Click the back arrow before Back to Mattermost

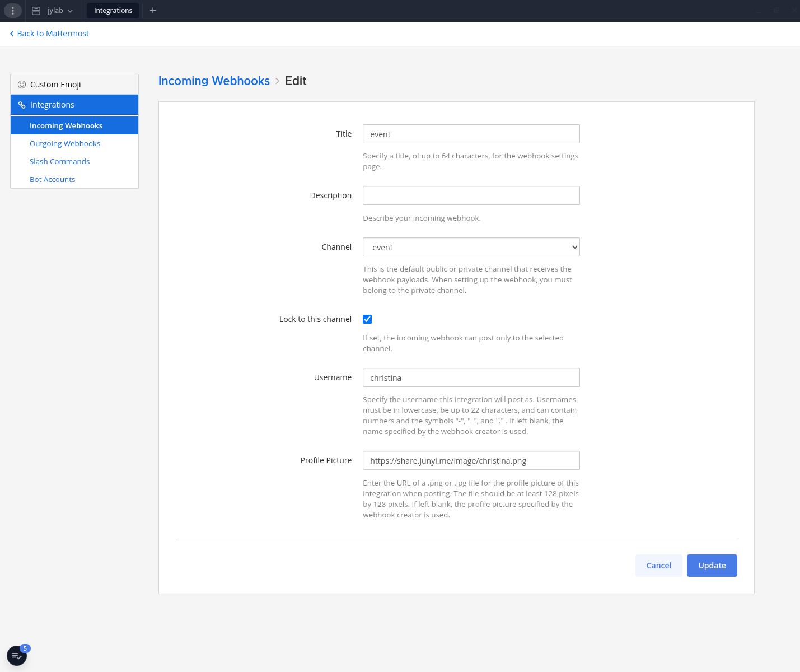(11, 34)
